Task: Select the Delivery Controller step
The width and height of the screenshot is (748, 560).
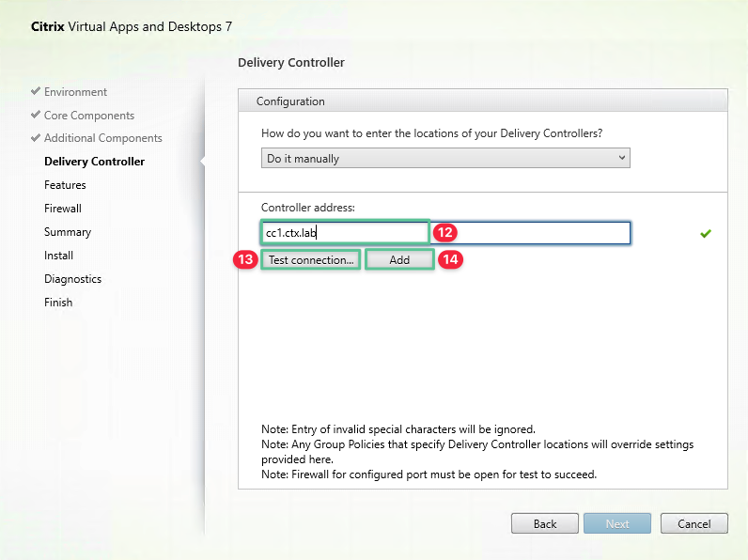Action: 95,162
